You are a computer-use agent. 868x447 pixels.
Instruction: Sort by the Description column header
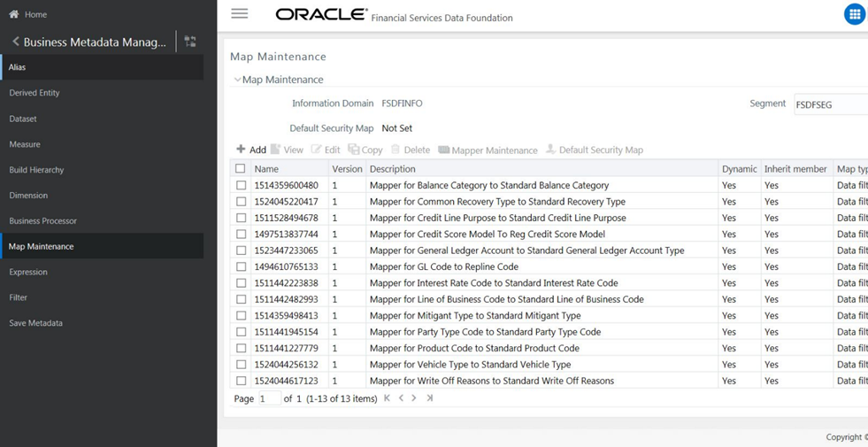393,169
